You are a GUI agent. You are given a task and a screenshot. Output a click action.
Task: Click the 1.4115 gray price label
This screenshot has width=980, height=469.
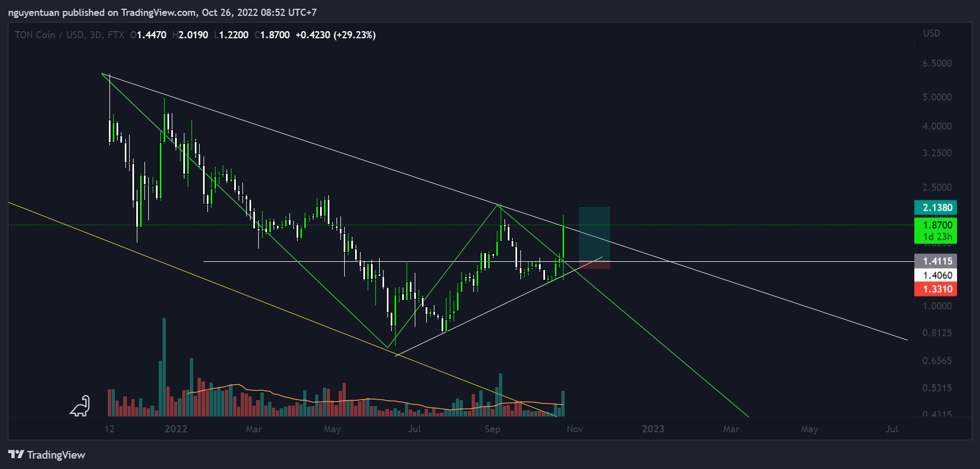(x=936, y=261)
